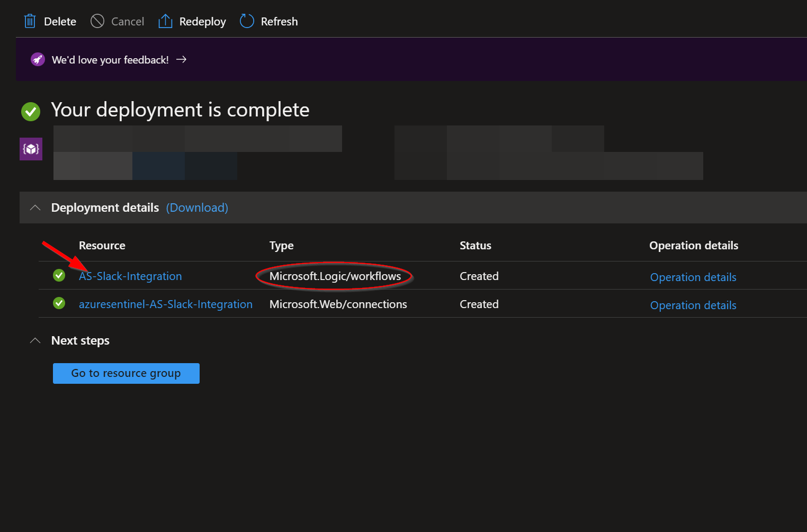Click the Delete label in the toolbar
The height and width of the screenshot is (532, 807).
click(x=60, y=22)
